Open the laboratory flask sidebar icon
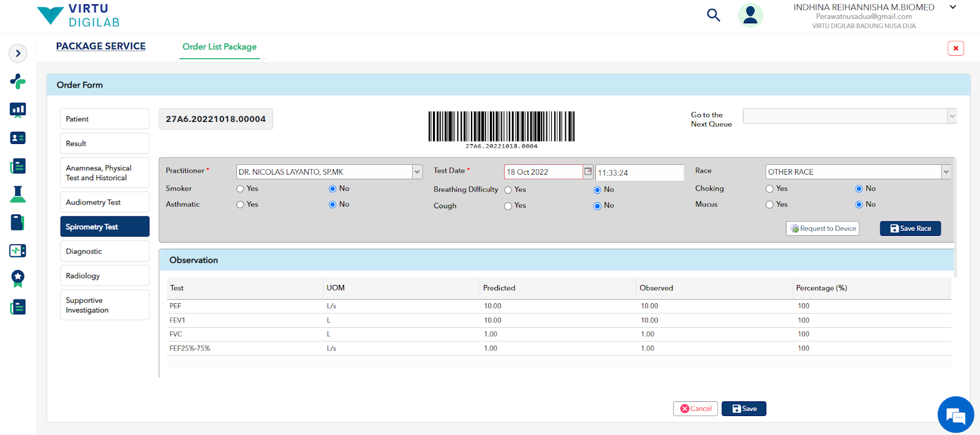 coord(18,194)
